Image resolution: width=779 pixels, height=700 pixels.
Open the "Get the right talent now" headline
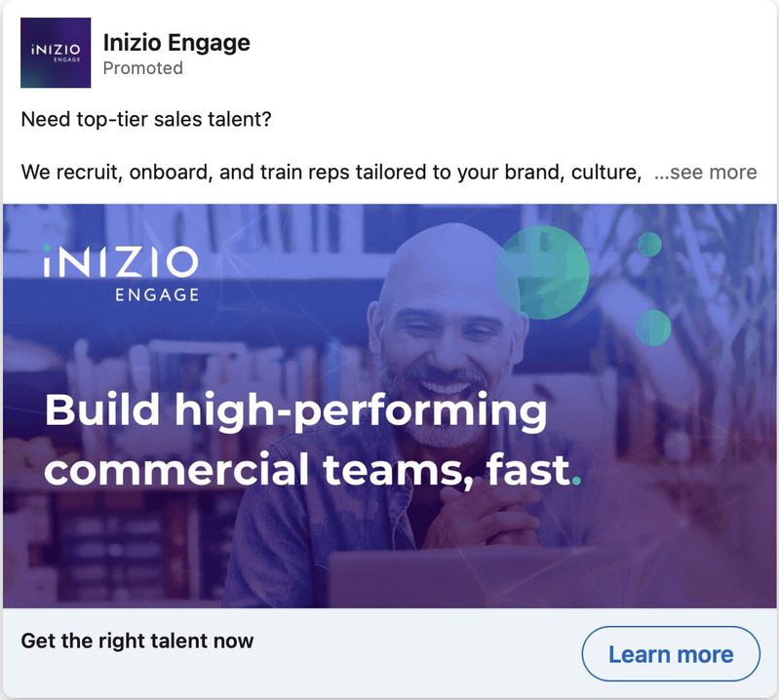point(136,641)
